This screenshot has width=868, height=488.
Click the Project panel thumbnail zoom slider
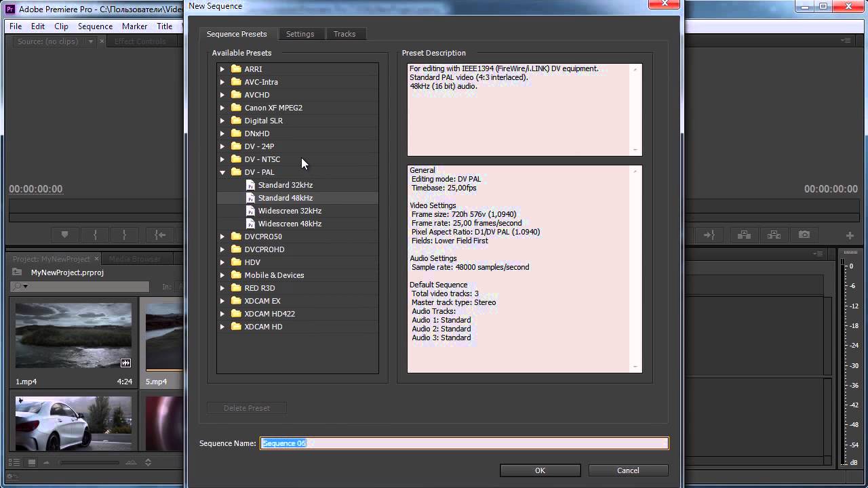point(90,462)
